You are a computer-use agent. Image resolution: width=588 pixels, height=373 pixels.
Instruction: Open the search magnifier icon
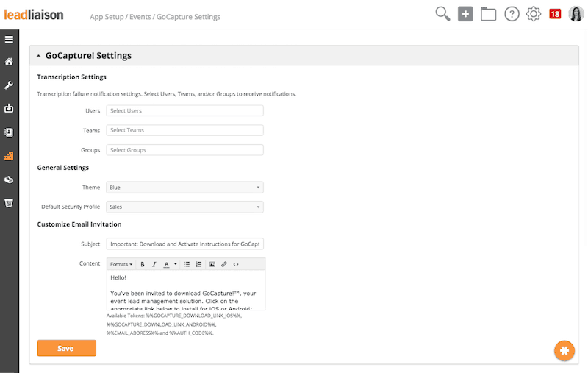coord(442,14)
